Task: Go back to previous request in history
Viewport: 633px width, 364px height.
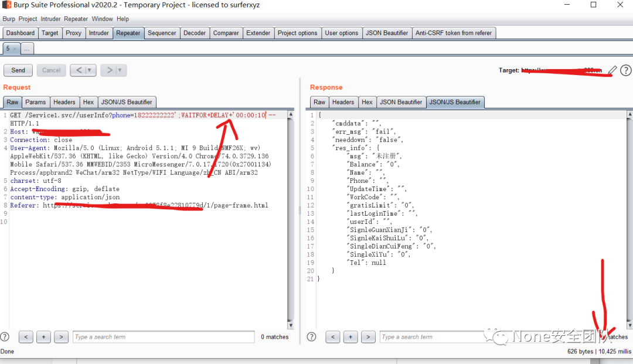Action: click(x=79, y=70)
